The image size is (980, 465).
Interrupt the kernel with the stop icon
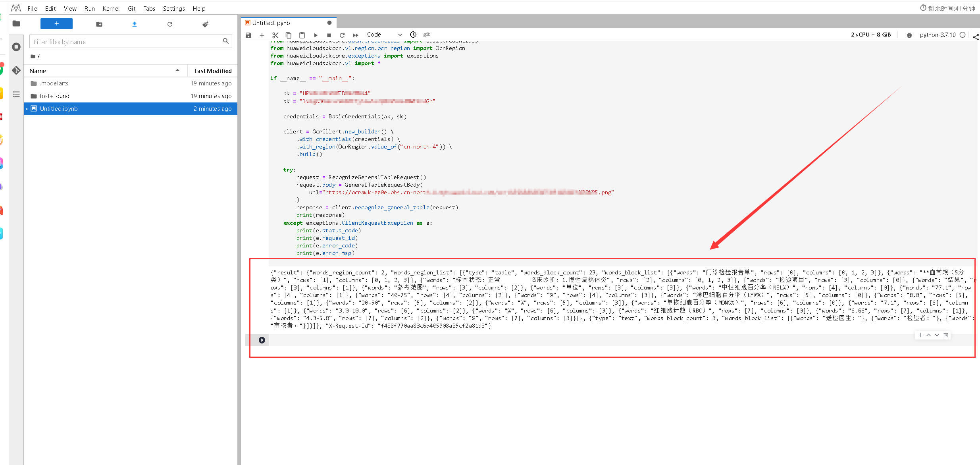point(329,35)
